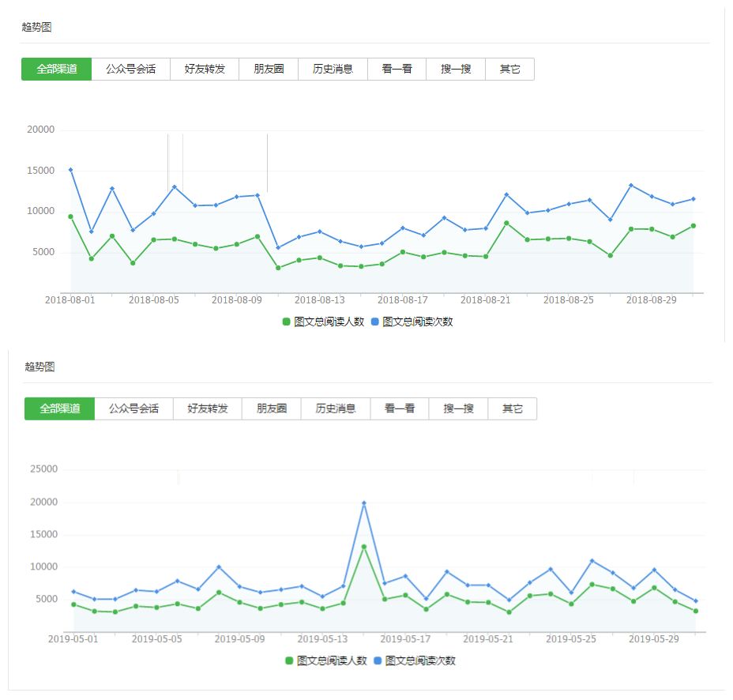Click the 2019-05-25 axis label
The height and width of the screenshot is (700, 733).
click(571, 639)
